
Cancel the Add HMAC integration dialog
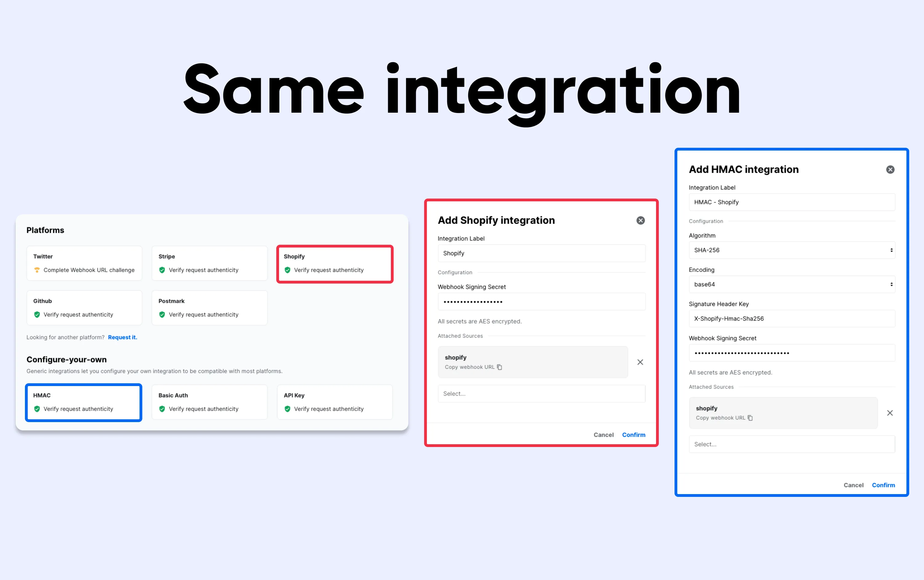[853, 485]
